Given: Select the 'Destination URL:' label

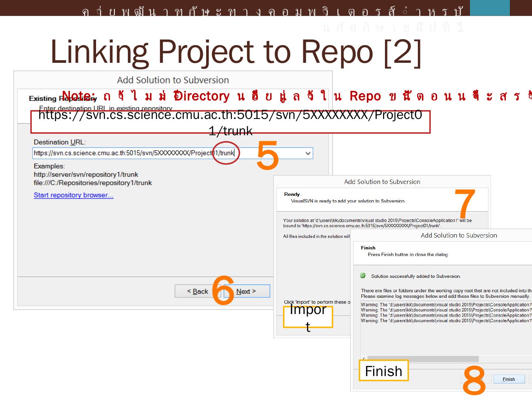Looking at the screenshot, I should pyautogui.click(x=60, y=142).
